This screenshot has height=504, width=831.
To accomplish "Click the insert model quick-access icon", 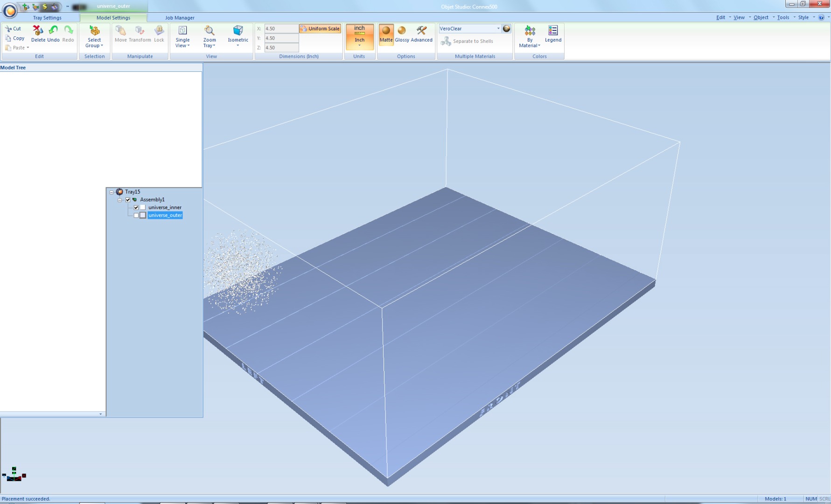I will (x=26, y=7).
